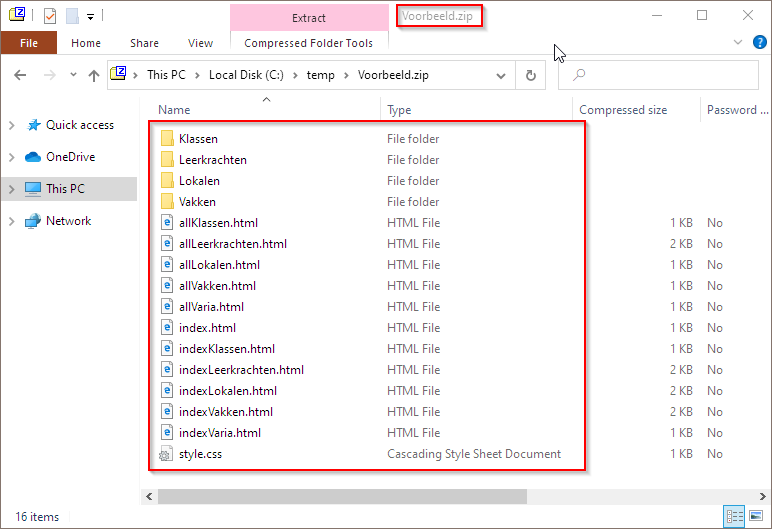Select the Lokalen folder icon

[x=167, y=181]
